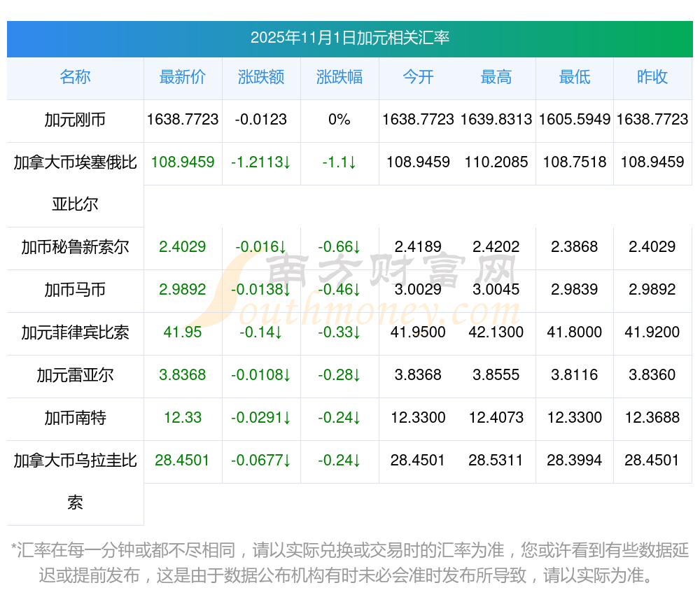Click the -1.2113↓ change amount value
The width and height of the screenshot is (700, 597).
pyautogui.click(x=261, y=162)
